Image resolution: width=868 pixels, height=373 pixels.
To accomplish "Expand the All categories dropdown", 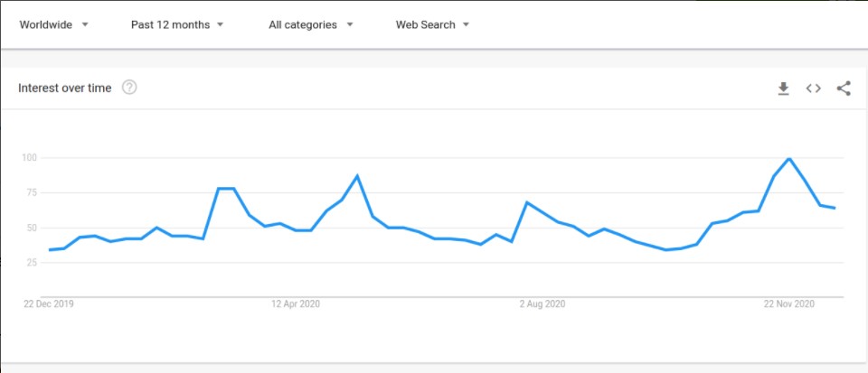I will [x=311, y=24].
